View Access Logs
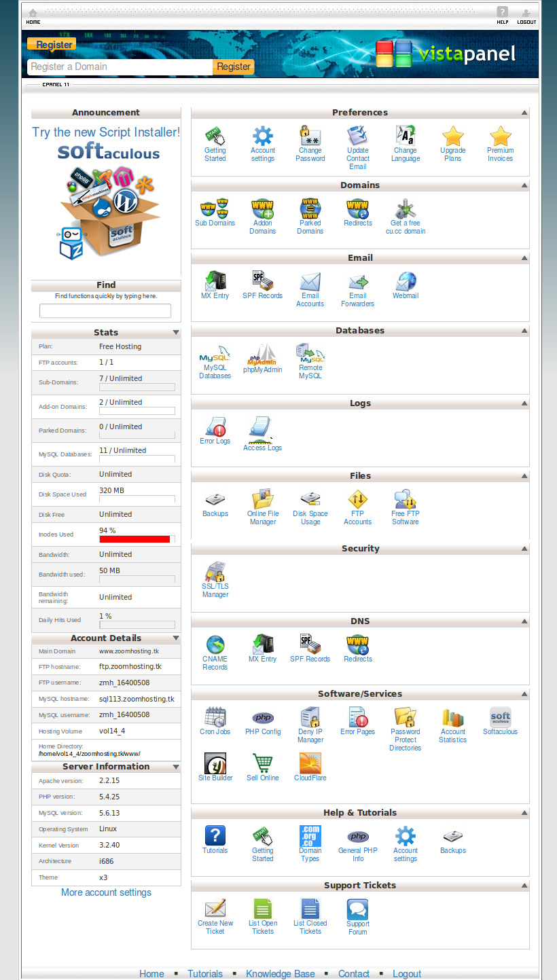557x980 pixels. 262,434
